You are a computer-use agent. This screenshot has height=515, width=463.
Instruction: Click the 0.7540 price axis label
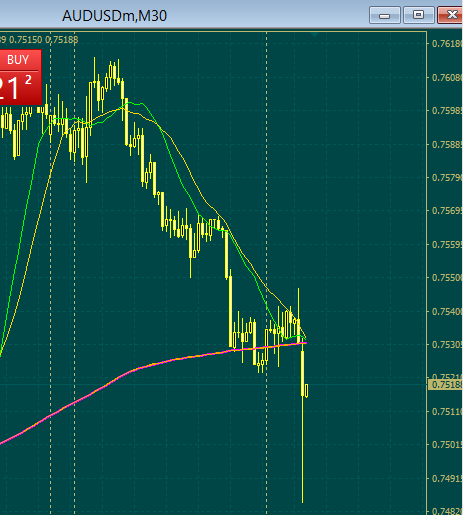coord(447,312)
